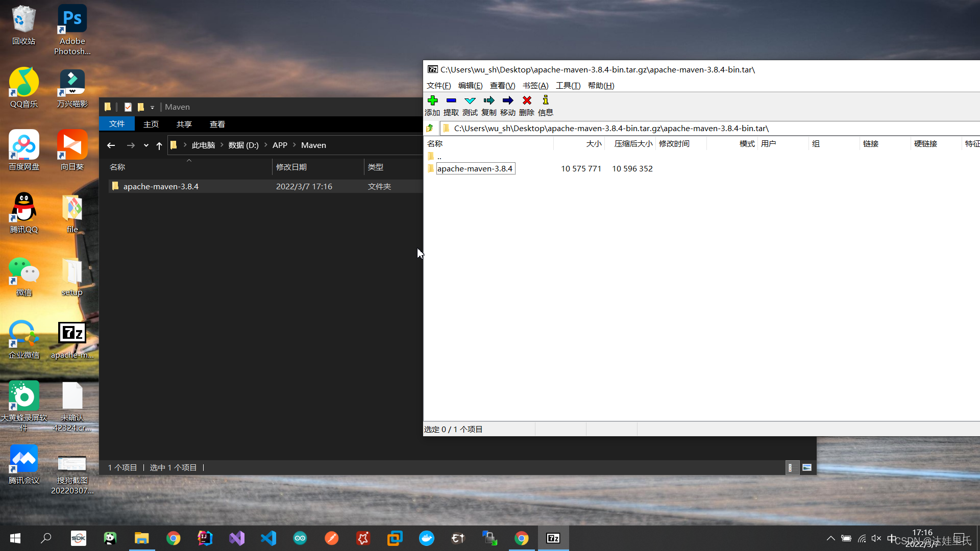The height and width of the screenshot is (551, 980).
Task: Open Chrome from the taskbar
Action: click(174, 538)
